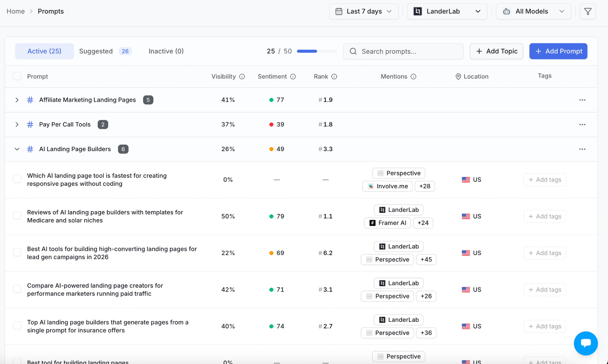
Task: Click the Sentiment info icon
Action: coord(293,77)
